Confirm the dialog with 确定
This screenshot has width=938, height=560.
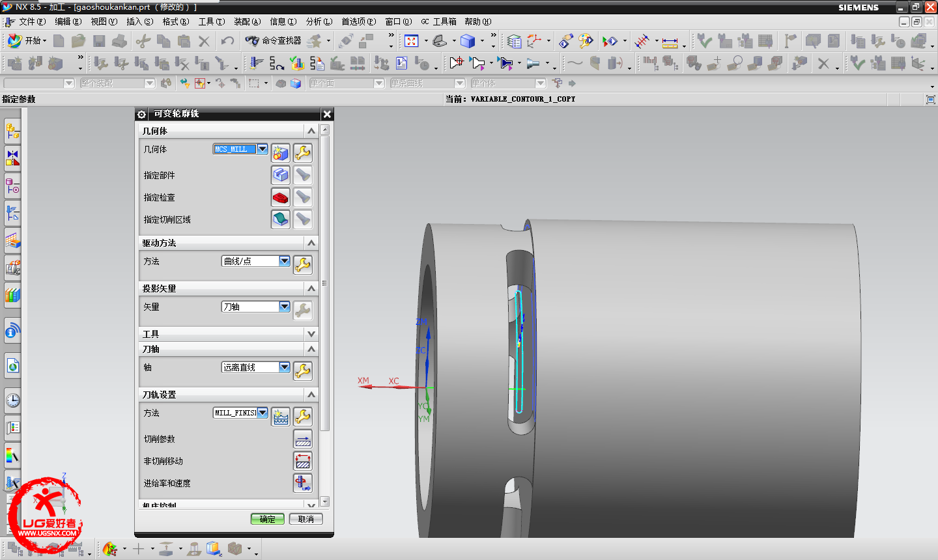click(x=268, y=519)
